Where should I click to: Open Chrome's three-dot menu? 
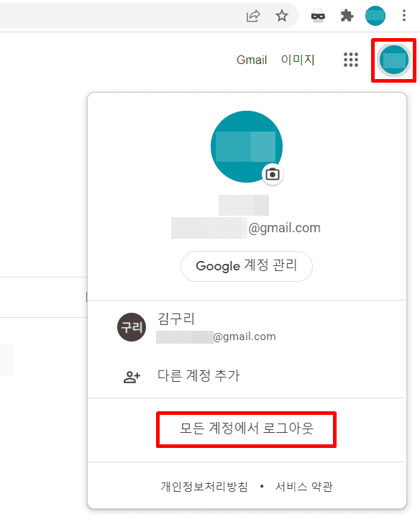click(404, 15)
